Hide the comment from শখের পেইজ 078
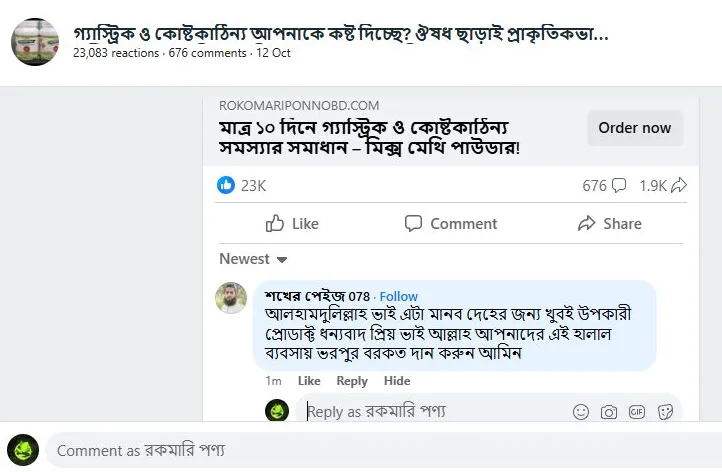This screenshot has width=722, height=472. 397,381
